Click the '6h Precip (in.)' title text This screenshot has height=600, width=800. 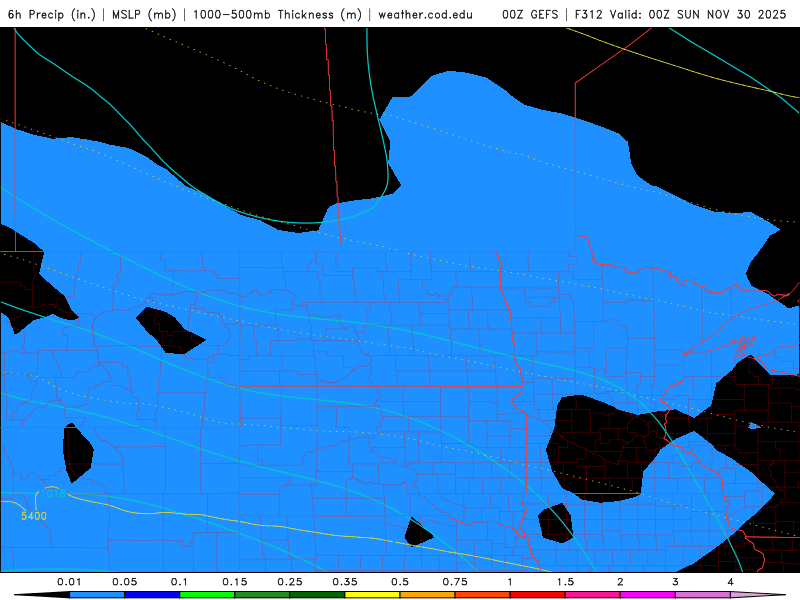point(52,14)
